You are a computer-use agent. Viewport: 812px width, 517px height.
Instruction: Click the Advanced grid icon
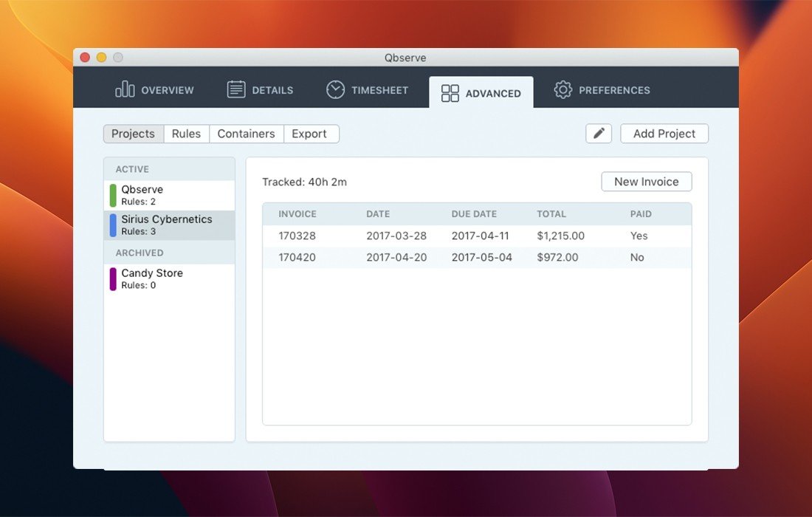(x=450, y=93)
